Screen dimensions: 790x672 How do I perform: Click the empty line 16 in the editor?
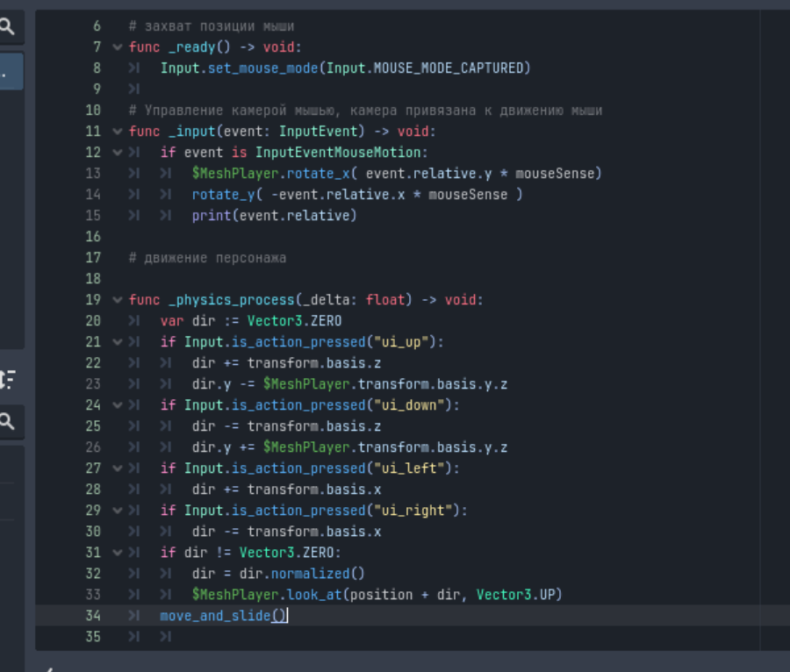pos(443,237)
